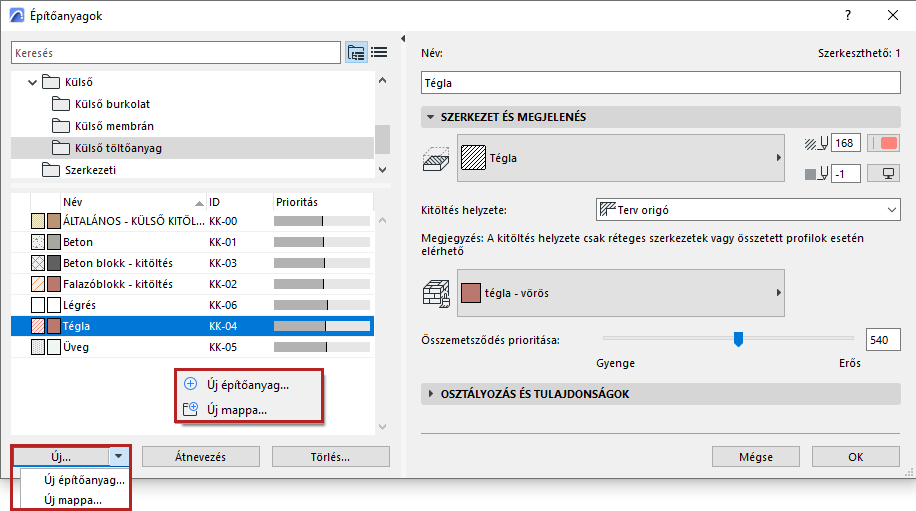
Task: Click the Falazóblokk fill pattern icon
Action: tap(38, 284)
